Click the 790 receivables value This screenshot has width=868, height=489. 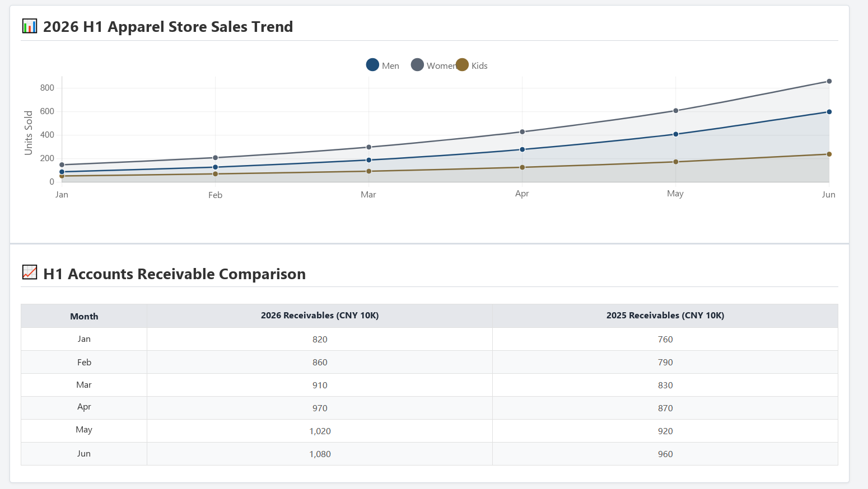(665, 363)
